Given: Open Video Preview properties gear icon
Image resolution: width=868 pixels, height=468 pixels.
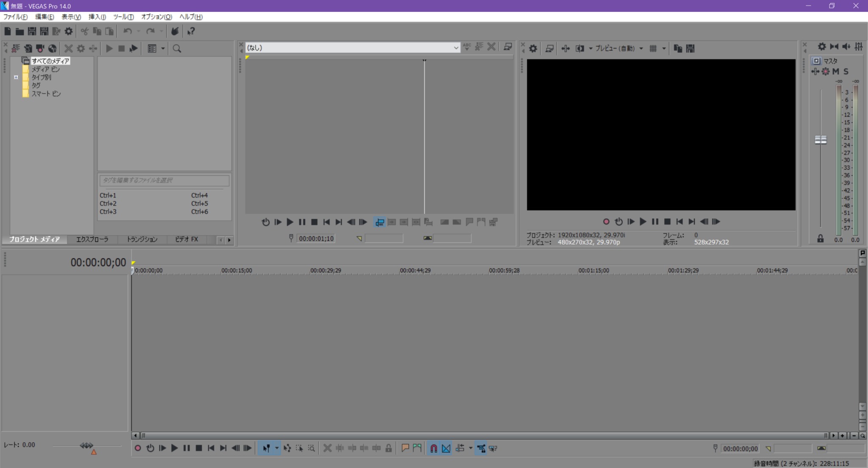Looking at the screenshot, I should 533,49.
